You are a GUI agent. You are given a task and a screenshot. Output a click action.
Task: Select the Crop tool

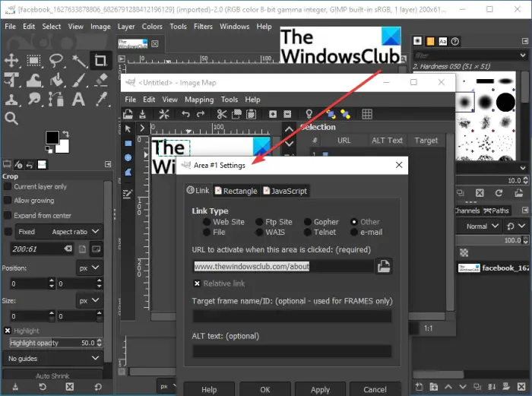[x=100, y=60]
